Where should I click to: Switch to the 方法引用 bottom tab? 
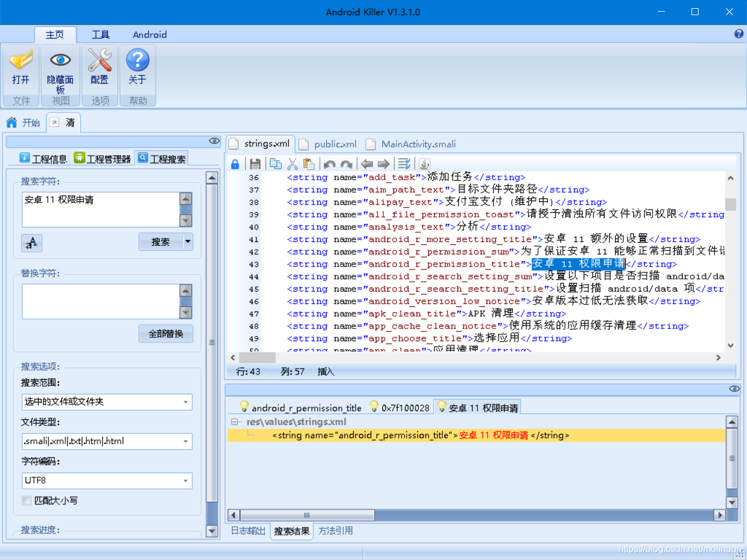tap(336, 531)
